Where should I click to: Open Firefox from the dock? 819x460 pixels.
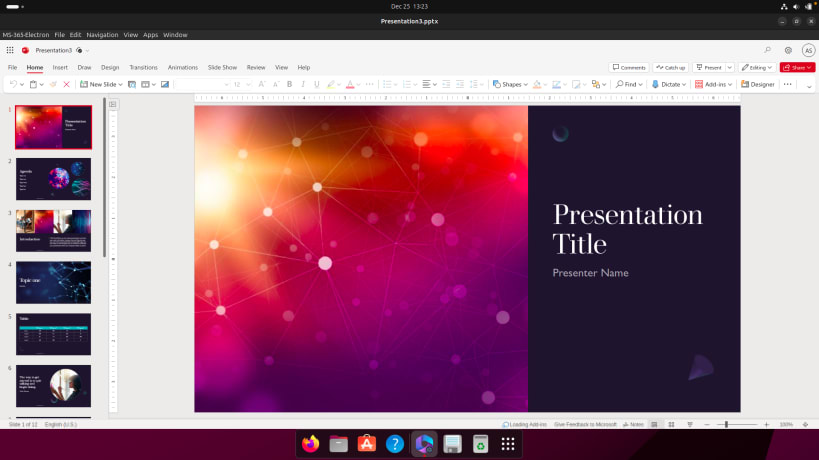point(310,444)
